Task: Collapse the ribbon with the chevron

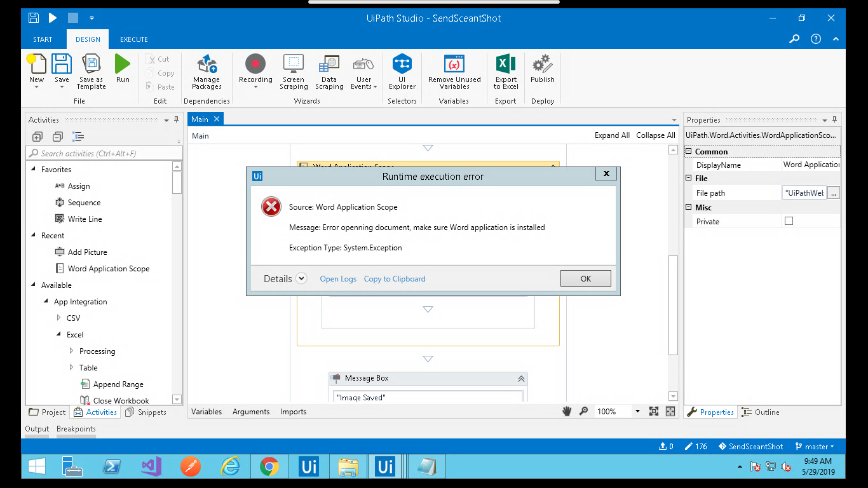Action: 836,39
